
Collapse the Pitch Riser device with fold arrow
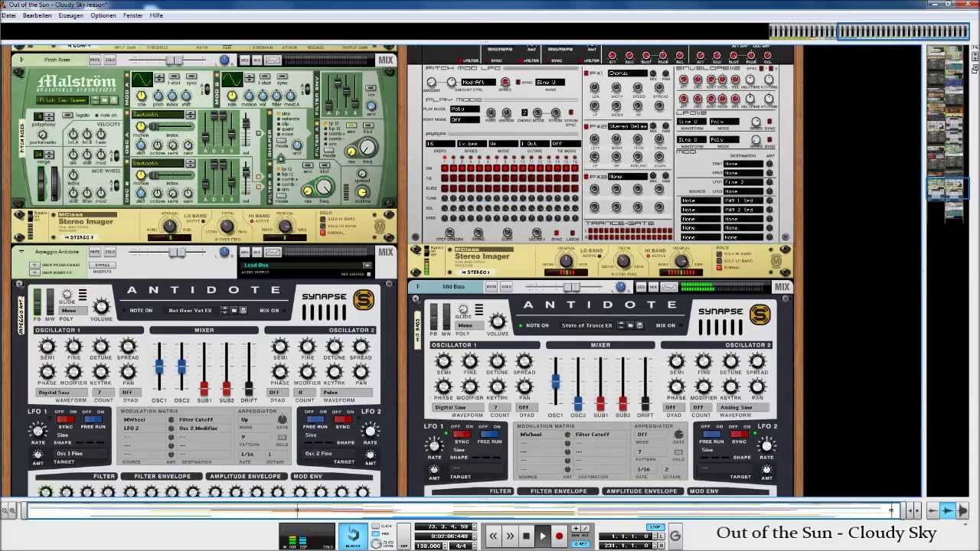pyautogui.click(x=21, y=60)
